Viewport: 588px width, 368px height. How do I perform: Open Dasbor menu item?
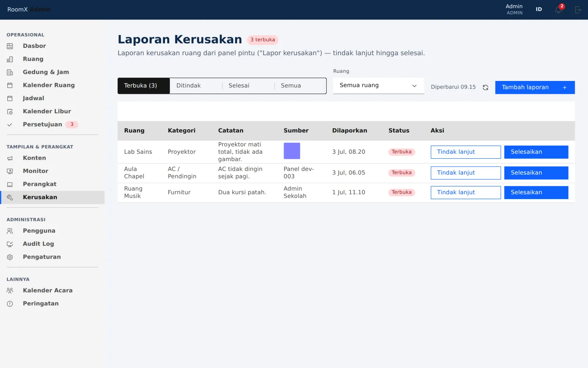point(52,46)
